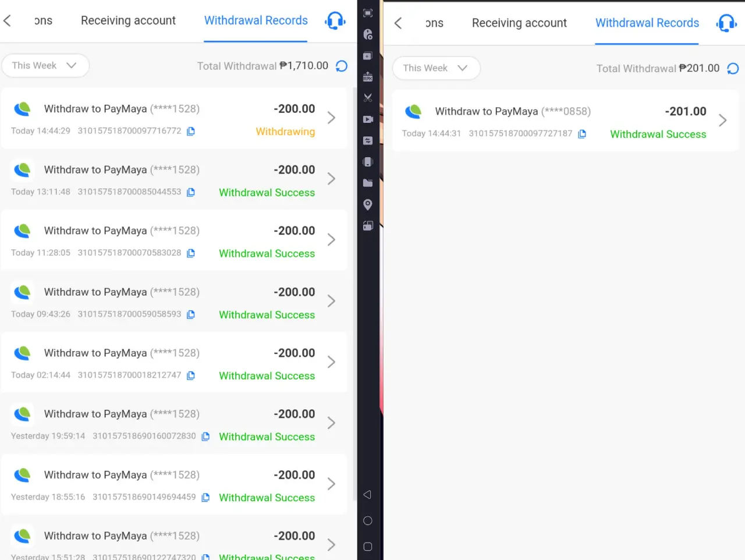745x560 pixels.
Task: Expand the -201.00 withdrawal record chevron
Action: pyautogui.click(x=722, y=120)
